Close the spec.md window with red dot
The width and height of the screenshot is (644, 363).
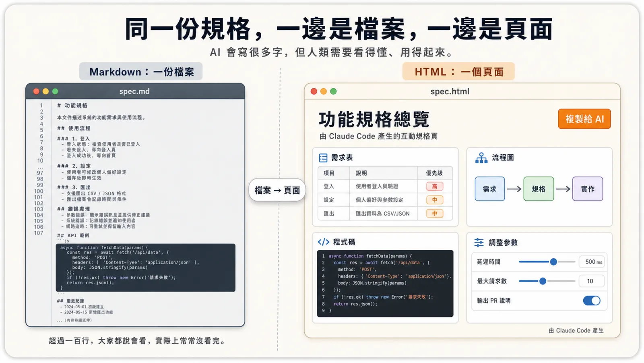tap(36, 91)
